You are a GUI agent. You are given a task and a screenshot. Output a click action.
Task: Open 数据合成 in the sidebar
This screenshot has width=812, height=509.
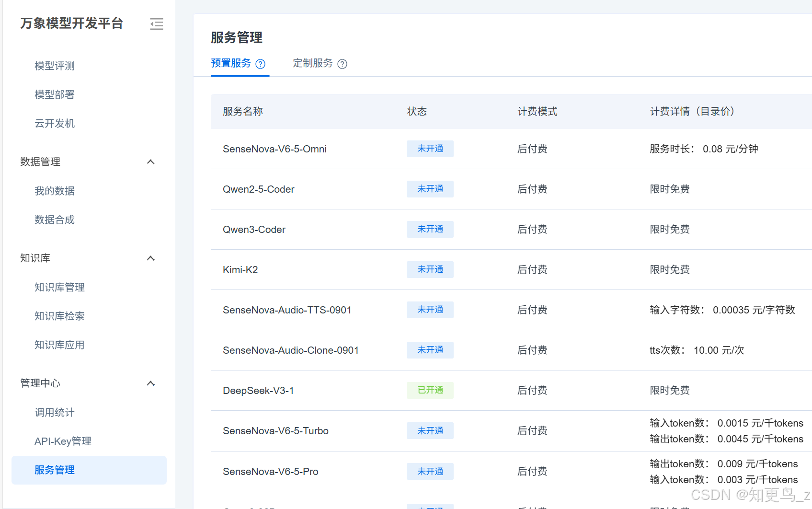[x=55, y=220]
